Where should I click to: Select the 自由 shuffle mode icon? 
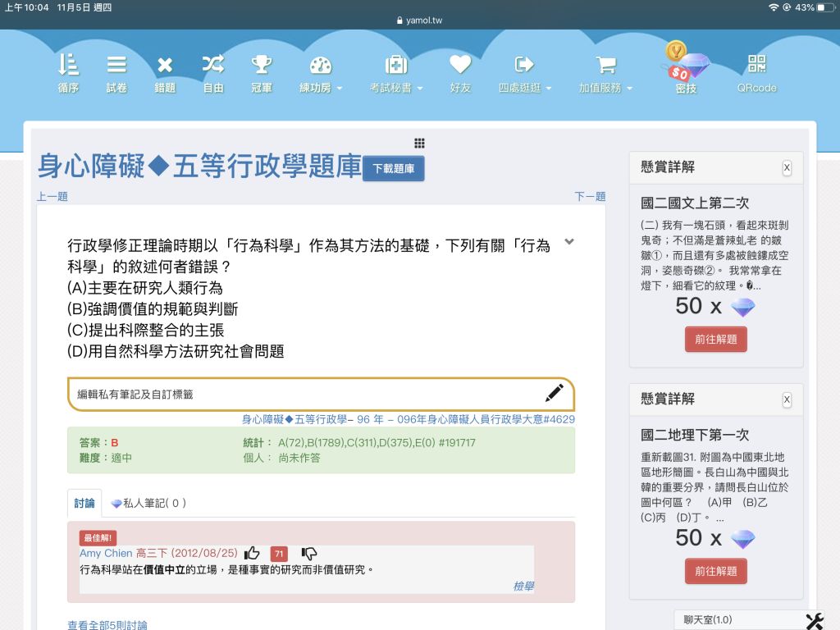(x=213, y=73)
